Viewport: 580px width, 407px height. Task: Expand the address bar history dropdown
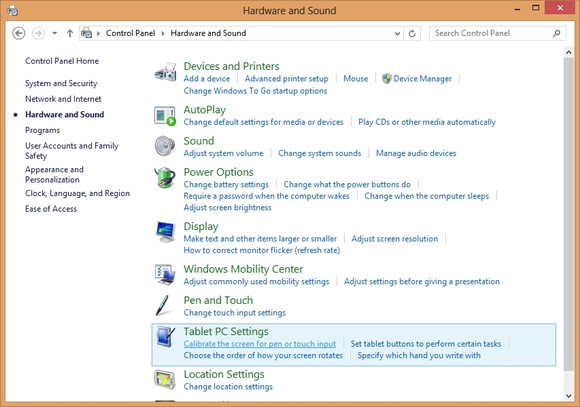[397, 34]
